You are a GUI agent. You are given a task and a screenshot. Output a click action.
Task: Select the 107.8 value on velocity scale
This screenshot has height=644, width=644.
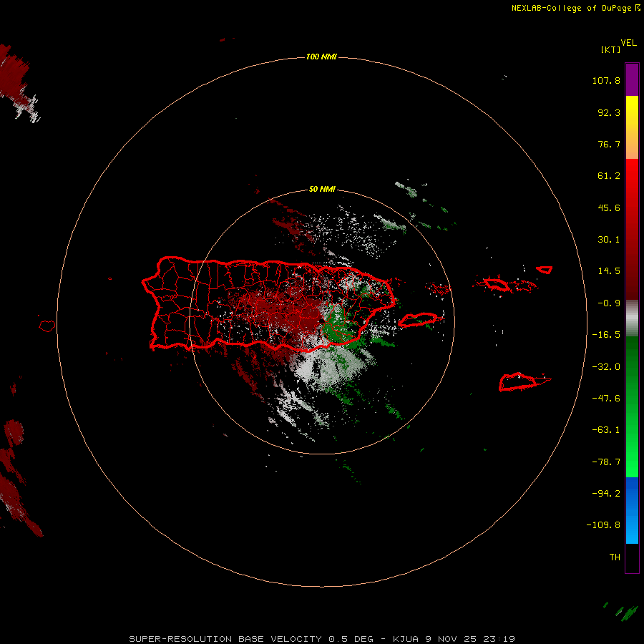(x=606, y=80)
